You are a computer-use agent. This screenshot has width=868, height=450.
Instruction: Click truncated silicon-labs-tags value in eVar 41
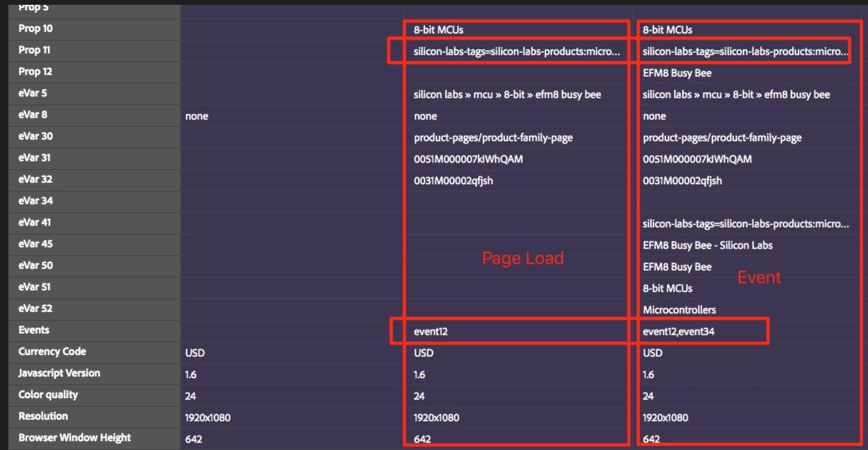pyautogui.click(x=746, y=224)
